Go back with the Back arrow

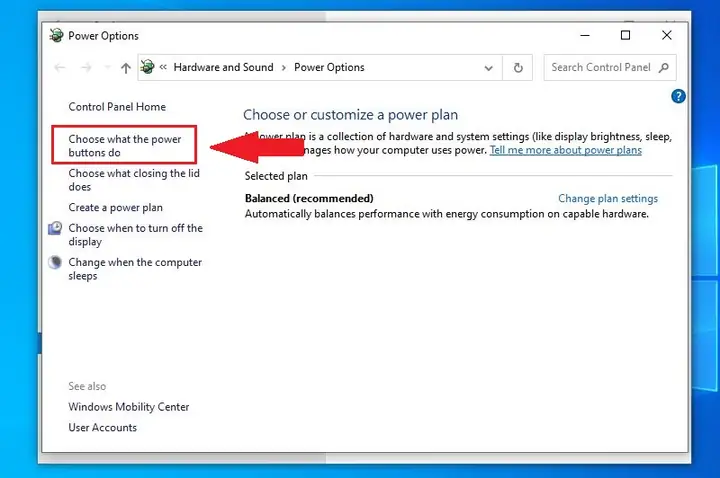(x=60, y=68)
